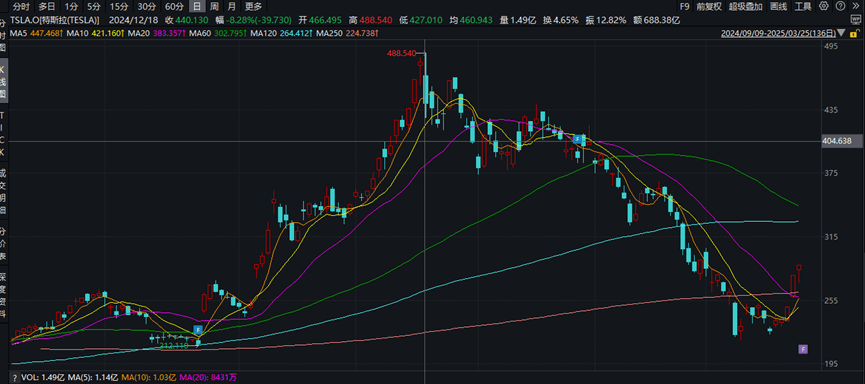Image resolution: width=865 pixels, height=384 pixels.
Task: Click the blue F marker near 212.110 low
Action: 198,330
